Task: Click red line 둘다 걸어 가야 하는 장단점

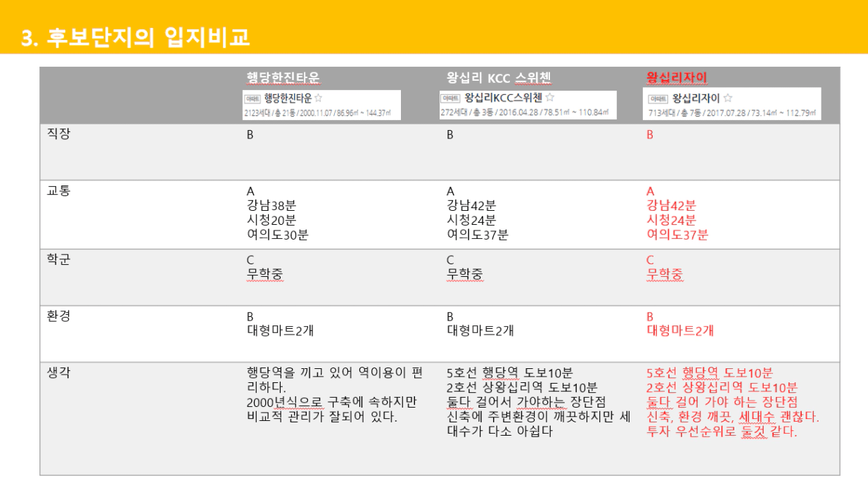Action: tap(722, 402)
